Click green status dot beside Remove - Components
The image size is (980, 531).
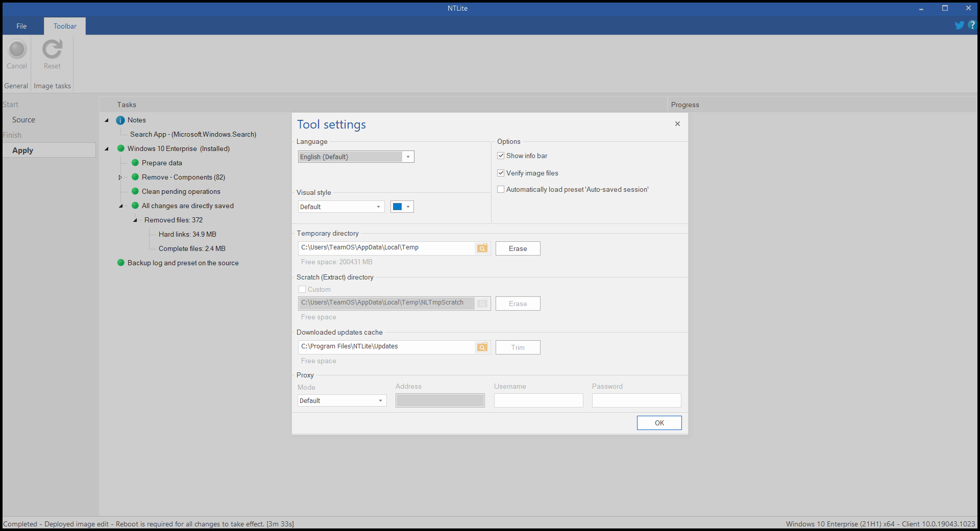(x=135, y=177)
